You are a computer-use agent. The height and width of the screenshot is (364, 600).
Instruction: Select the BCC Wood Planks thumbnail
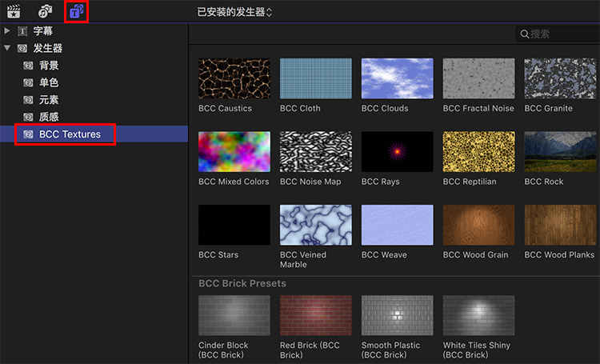point(560,225)
